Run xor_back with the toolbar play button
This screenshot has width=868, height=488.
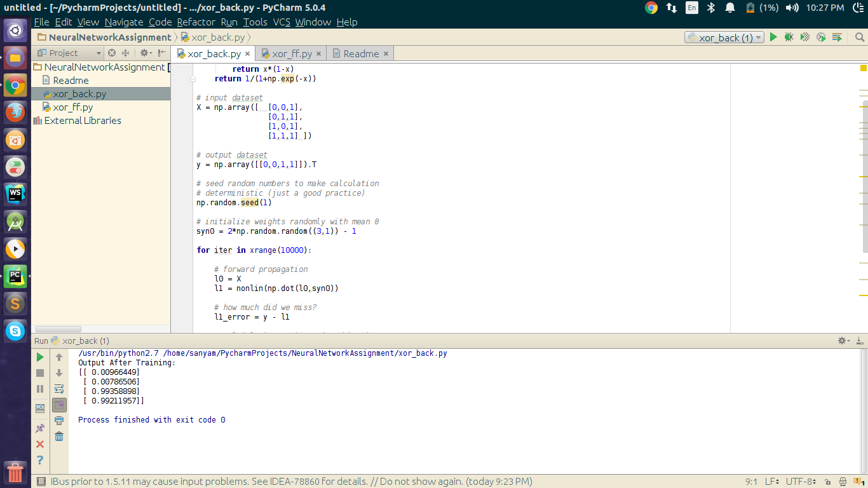[x=773, y=37]
